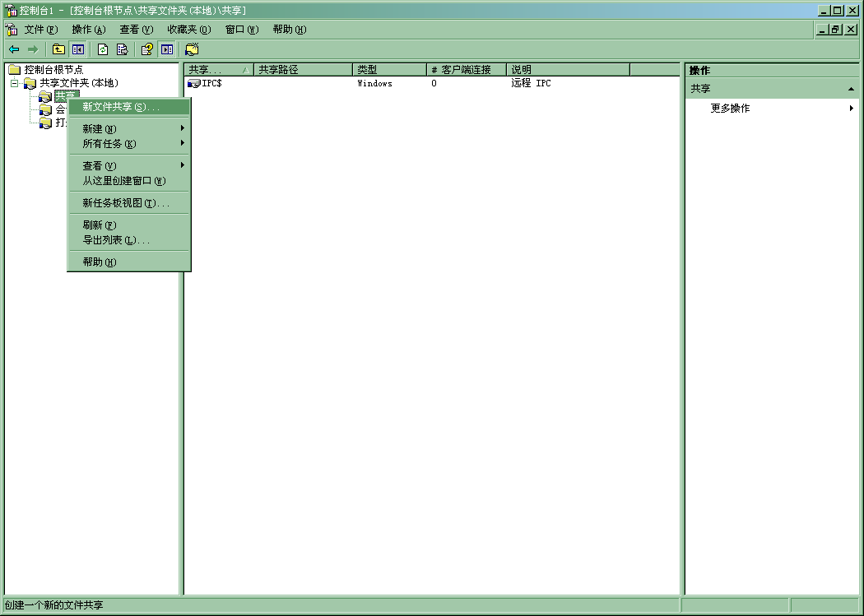Screen dimensions: 864x616
Task: Select 新建(N) in the context menu
Action: coord(129,129)
